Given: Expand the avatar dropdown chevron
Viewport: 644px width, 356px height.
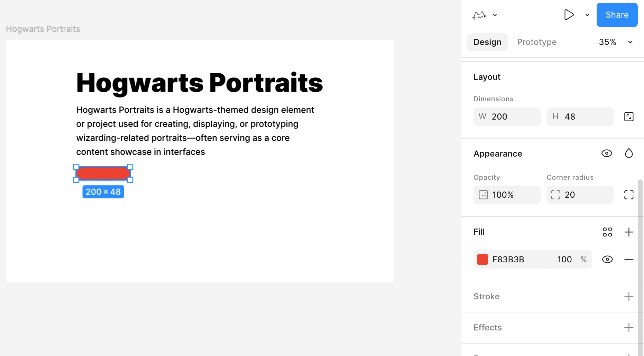Looking at the screenshot, I should click(495, 15).
